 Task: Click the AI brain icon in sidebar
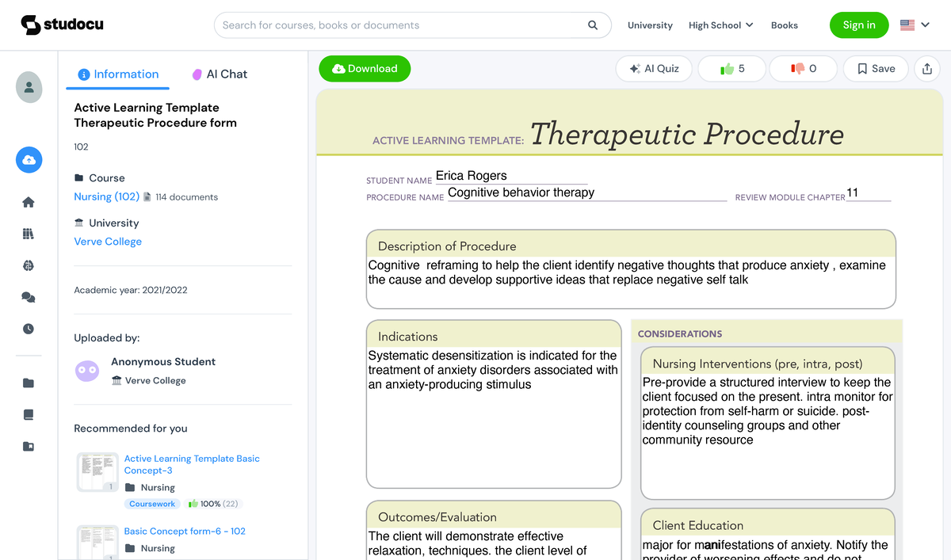click(x=29, y=265)
